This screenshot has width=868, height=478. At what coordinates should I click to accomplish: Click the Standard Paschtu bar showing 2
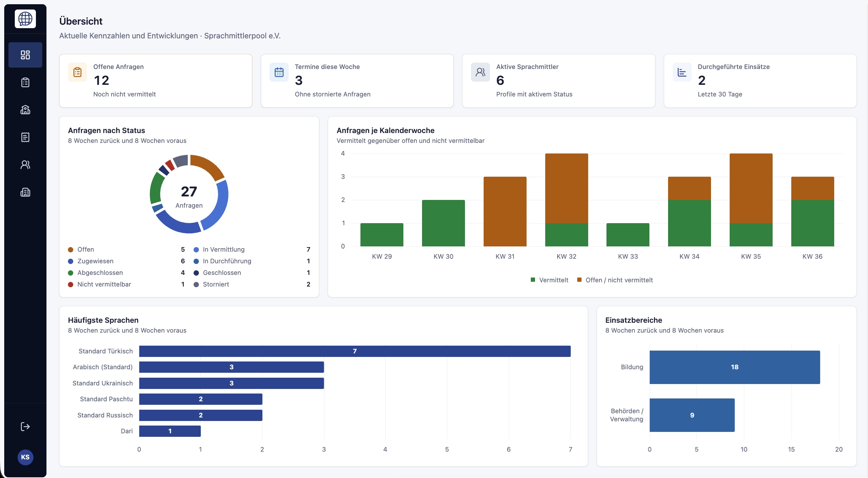201,399
